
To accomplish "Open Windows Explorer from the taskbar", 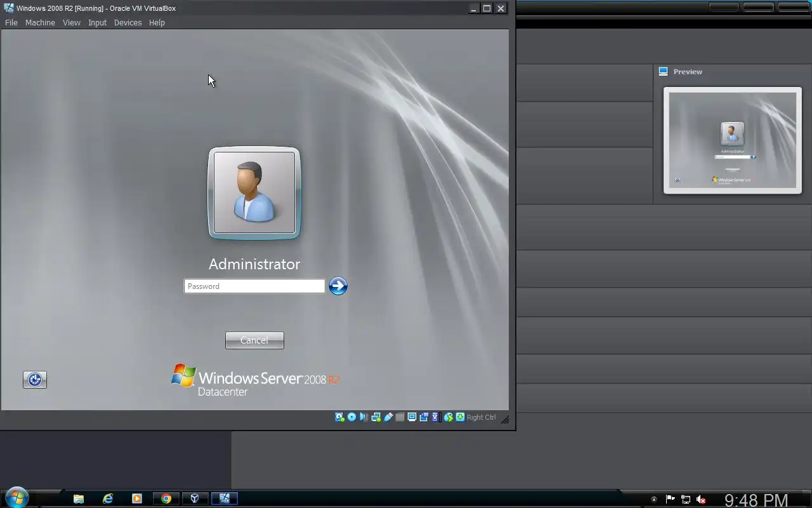I will click(79, 498).
